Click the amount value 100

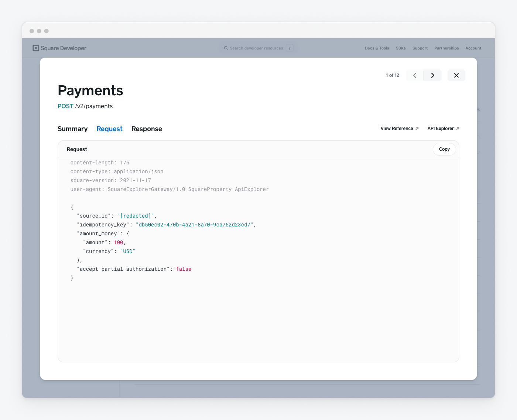pos(119,242)
